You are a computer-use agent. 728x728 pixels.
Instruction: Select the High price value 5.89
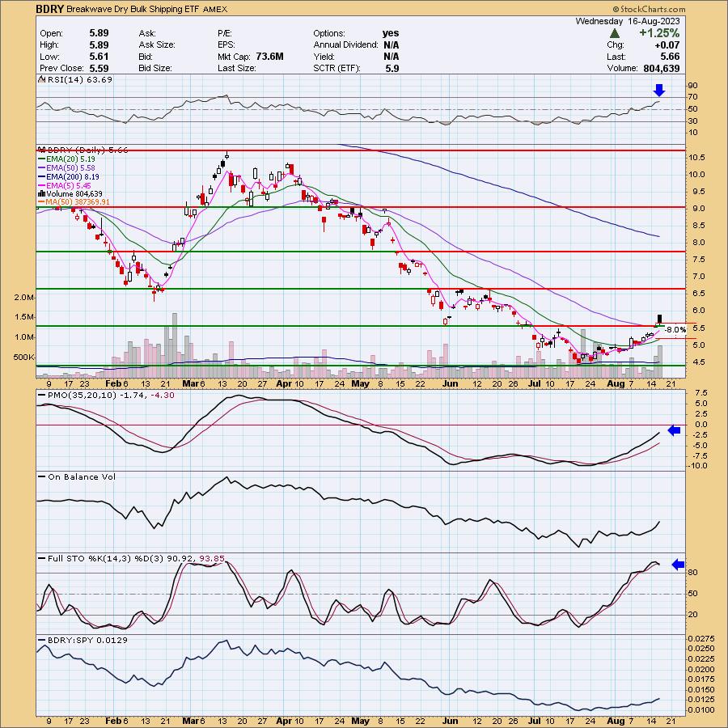coord(99,44)
